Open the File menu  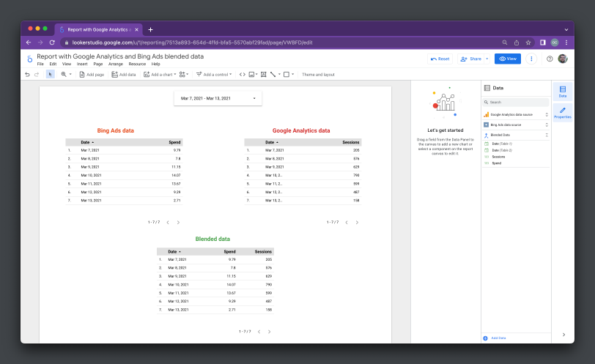coord(40,64)
